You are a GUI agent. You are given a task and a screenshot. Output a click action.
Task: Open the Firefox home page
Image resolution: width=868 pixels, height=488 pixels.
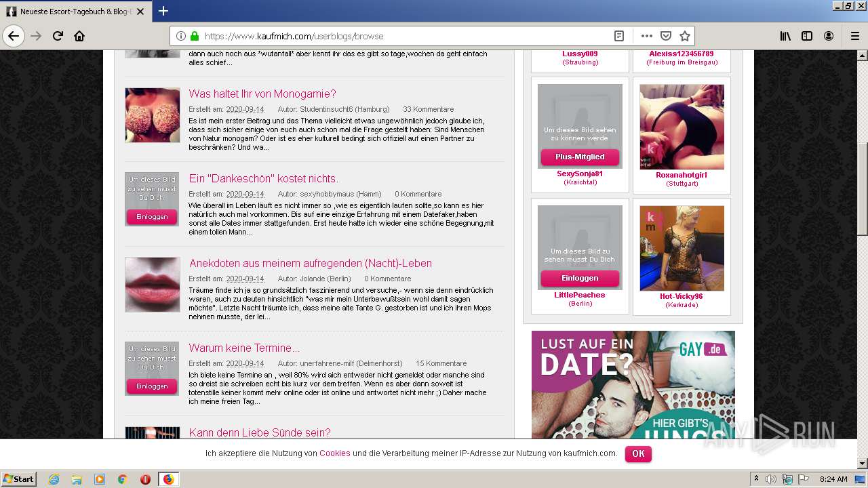click(79, 36)
